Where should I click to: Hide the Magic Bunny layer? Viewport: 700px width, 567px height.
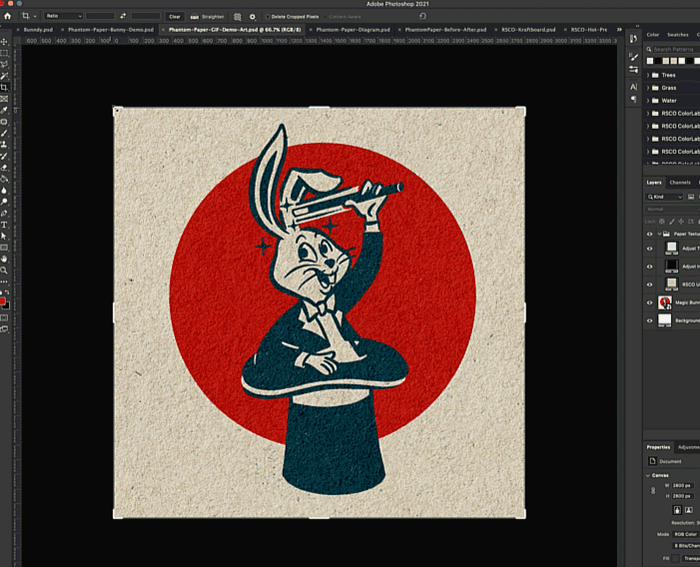click(x=650, y=302)
